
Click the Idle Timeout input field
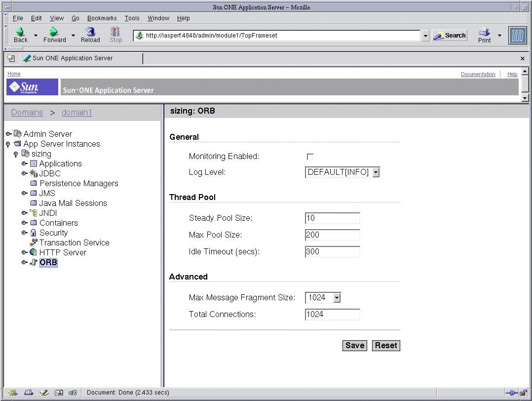tap(333, 251)
